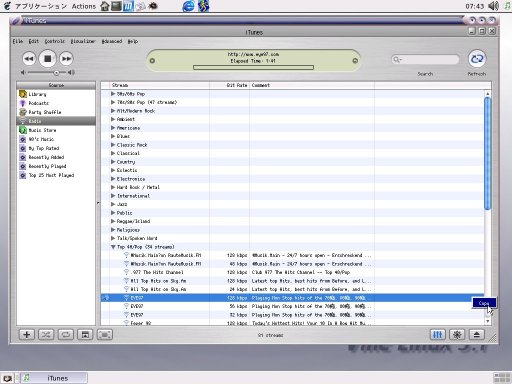This screenshot has width=512, height=384.
Task: Open Recently Played smart playlist
Action: point(56,166)
